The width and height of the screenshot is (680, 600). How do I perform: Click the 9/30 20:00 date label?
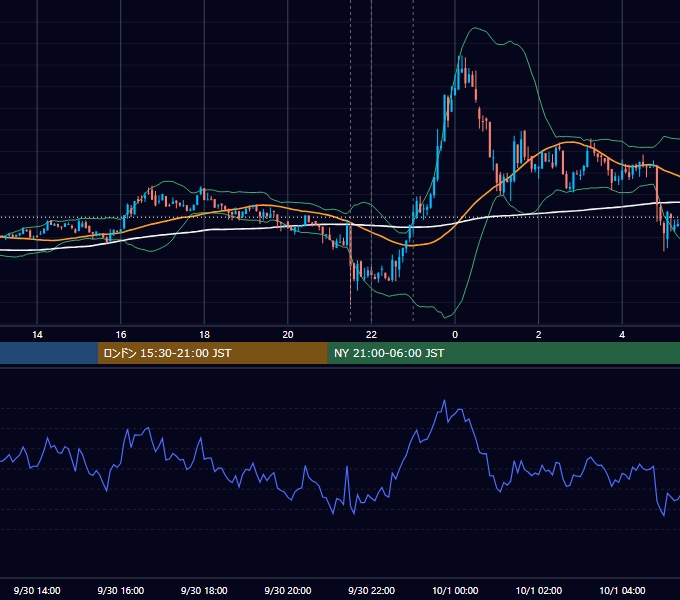coord(288,590)
